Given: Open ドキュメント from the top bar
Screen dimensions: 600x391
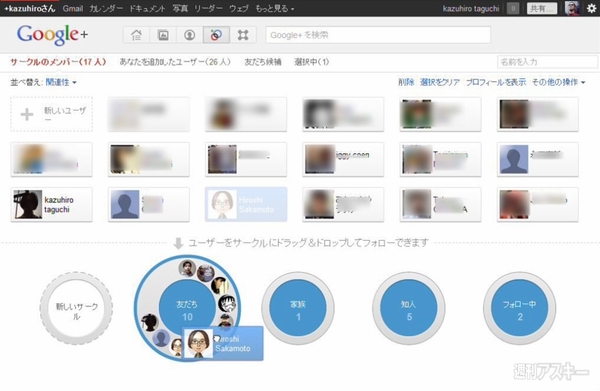Looking at the screenshot, I should (147, 8).
